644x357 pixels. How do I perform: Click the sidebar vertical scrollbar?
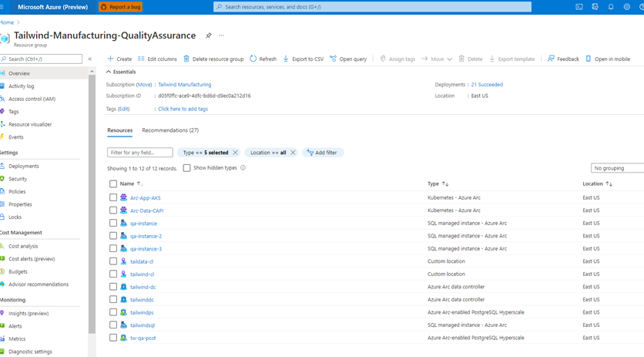(92, 206)
